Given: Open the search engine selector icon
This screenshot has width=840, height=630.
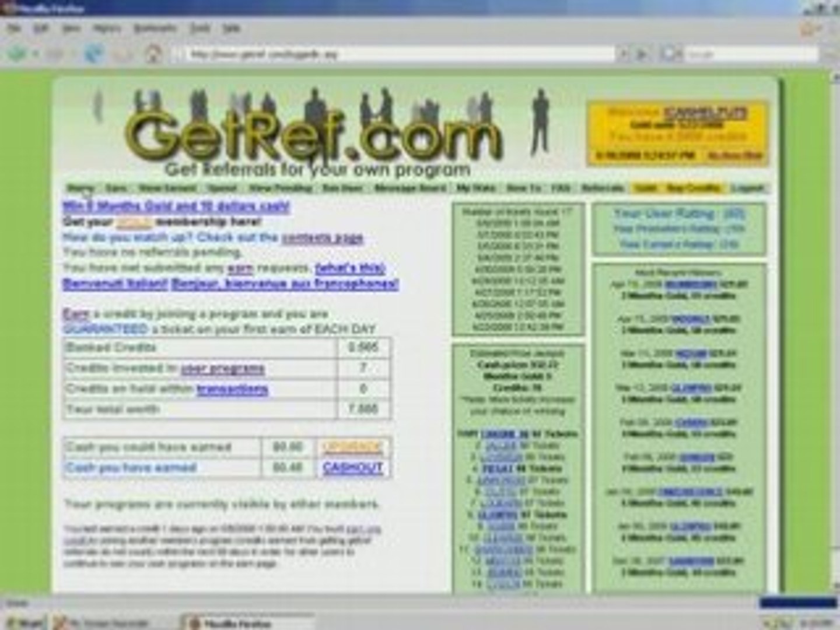Looking at the screenshot, I should pyautogui.click(x=671, y=54).
